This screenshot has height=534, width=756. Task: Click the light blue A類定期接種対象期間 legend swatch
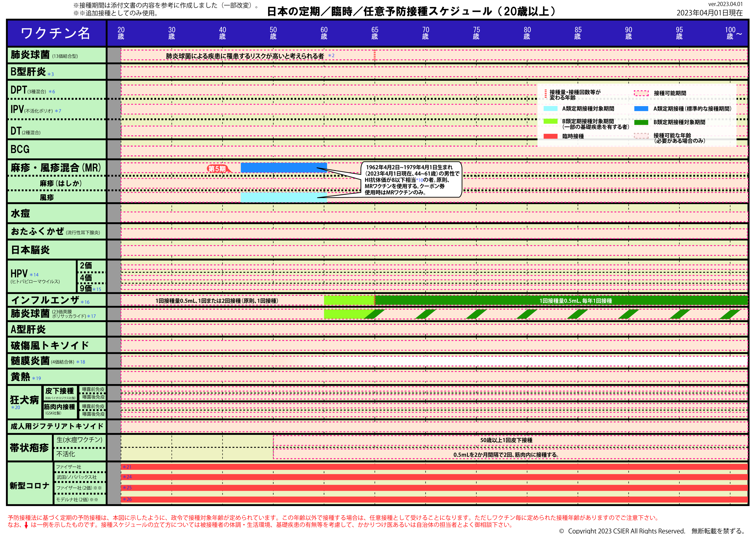pos(550,109)
